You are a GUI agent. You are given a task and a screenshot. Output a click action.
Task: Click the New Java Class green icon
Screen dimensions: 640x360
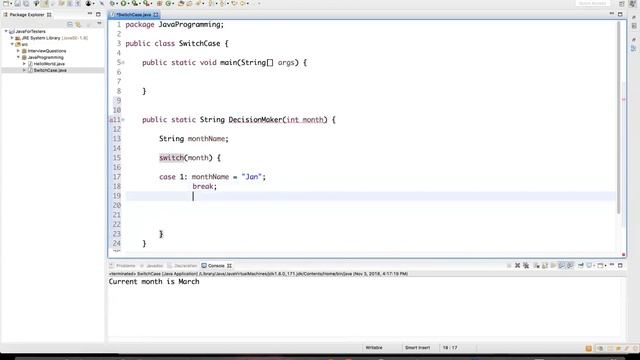pyautogui.click(x=168, y=4)
